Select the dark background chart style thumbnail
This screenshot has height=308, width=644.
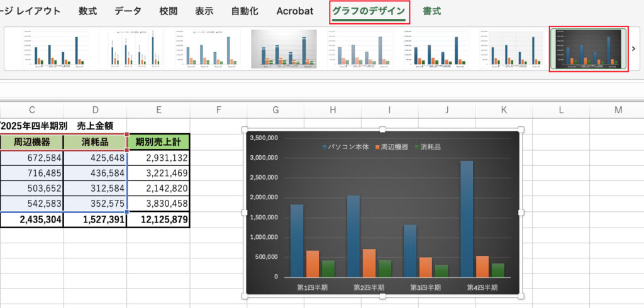pos(588,48)
